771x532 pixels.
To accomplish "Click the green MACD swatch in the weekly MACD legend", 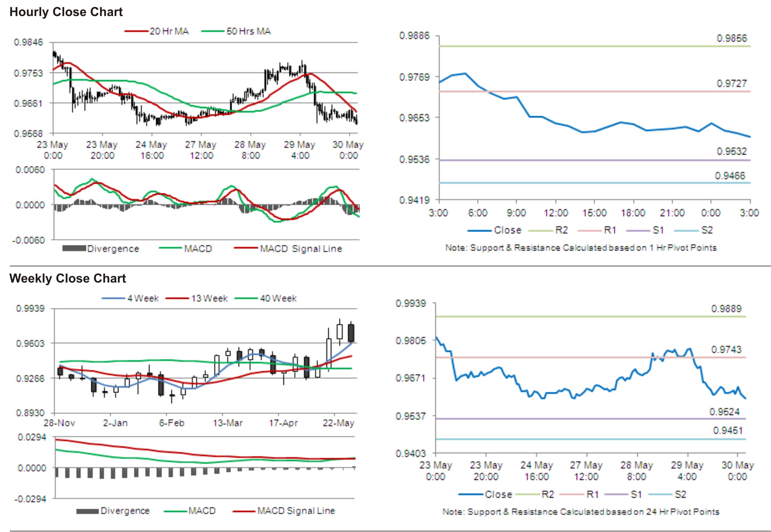I will click(x=176, y=512).
